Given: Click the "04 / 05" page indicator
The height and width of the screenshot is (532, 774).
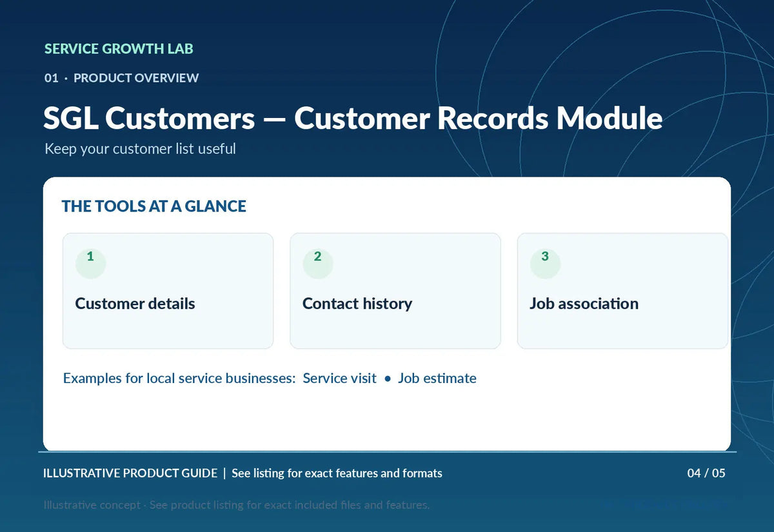Looking at the screenshot, I should tap(706, 473).
